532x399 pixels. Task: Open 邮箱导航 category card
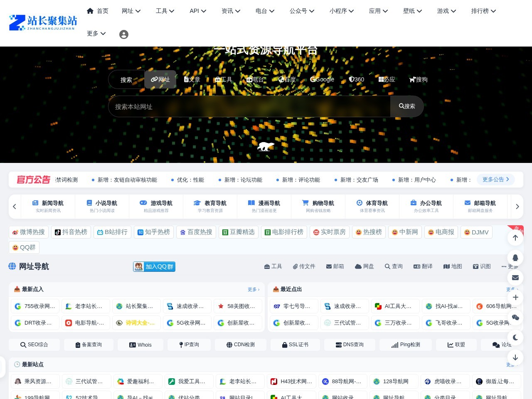tap(480, 206)
